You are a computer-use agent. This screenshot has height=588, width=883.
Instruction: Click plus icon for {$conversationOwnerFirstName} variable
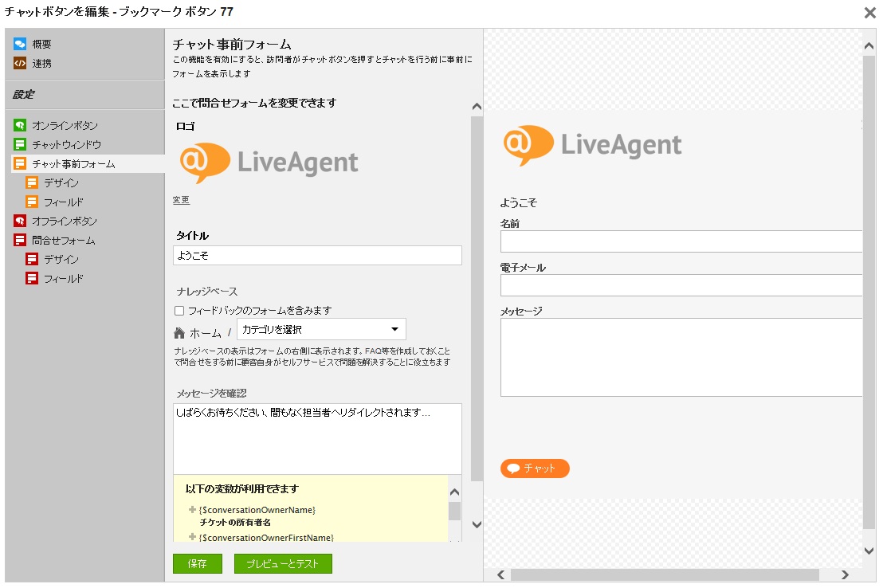[x=192, y=537]
